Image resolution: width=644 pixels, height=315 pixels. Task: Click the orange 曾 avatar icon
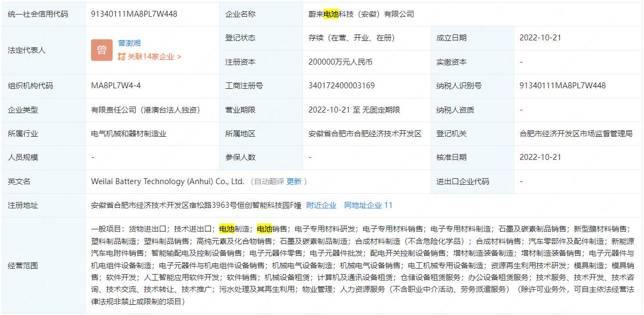click(x=102, y=50)
